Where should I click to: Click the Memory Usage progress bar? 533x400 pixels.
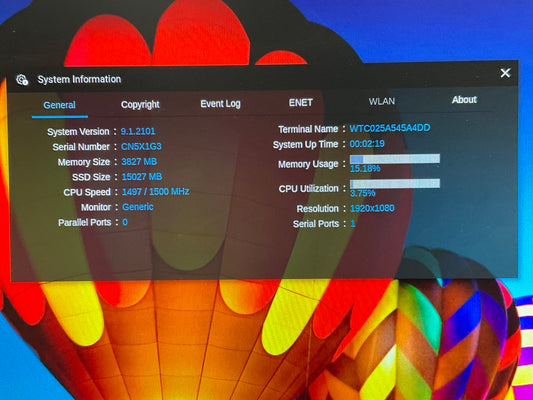[x=395, y=159]
